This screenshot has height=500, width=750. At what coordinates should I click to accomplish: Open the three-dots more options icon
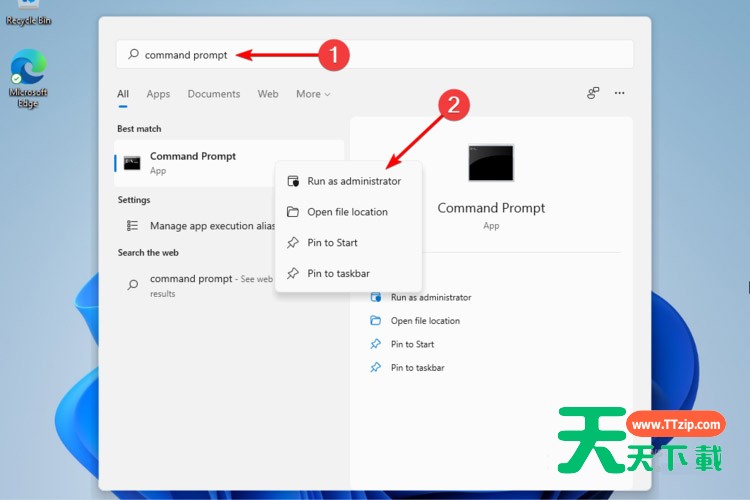pyautogui.click(x=619, y=93)
